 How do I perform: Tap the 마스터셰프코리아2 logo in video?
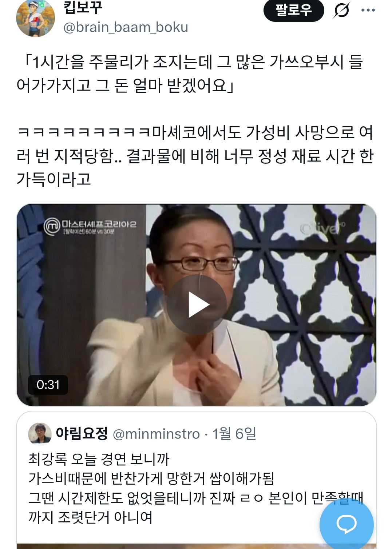pyautogui.click(x=90, y=226)
